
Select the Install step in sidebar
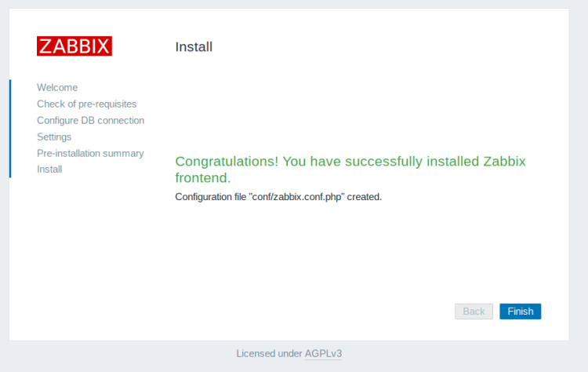click(x=49, y=169)
